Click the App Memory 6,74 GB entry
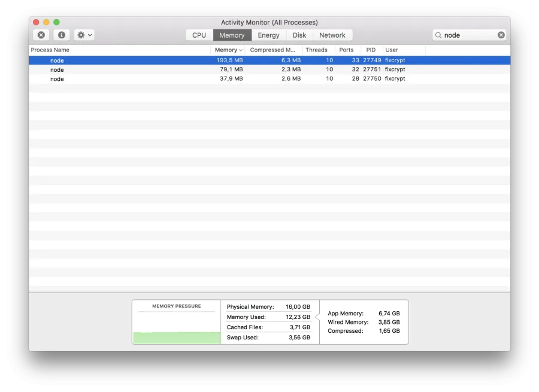This screenshot has width=539, height=392. point(364,314)
